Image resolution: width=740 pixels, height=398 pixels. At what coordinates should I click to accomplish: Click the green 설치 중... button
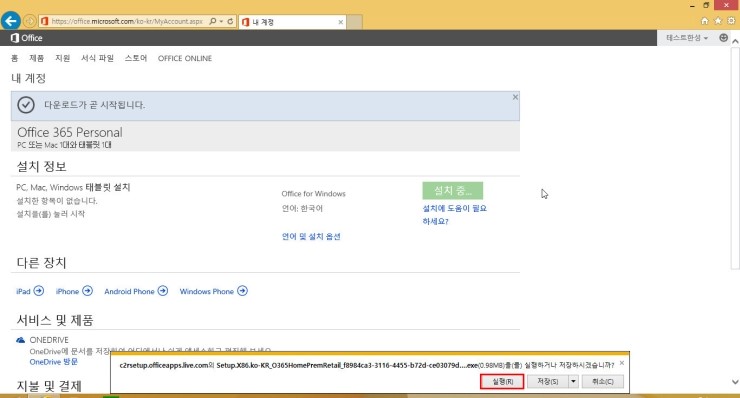(453, 191)
